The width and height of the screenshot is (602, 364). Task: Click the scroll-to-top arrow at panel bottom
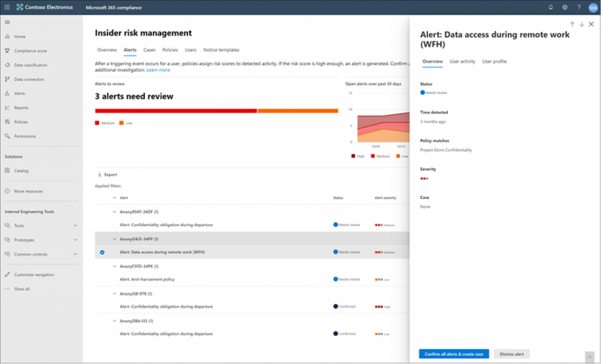click(x=590, y=357)
